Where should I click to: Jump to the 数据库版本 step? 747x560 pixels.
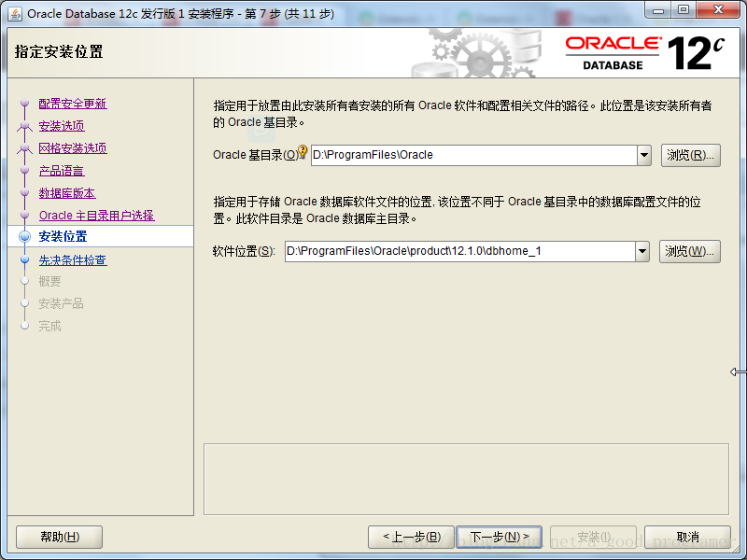(67, 193)
